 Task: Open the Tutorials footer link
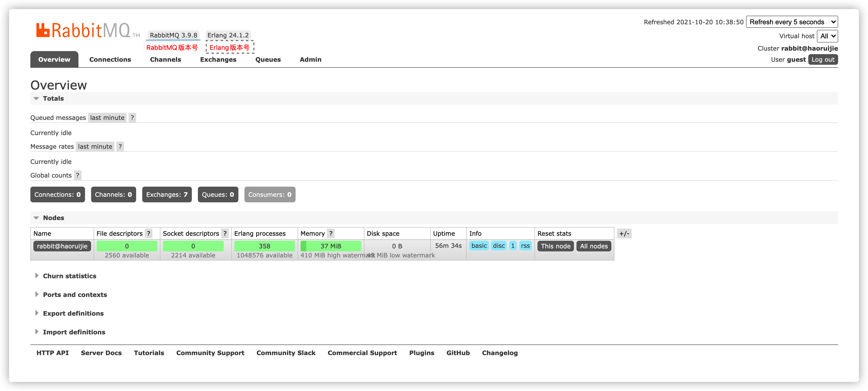point(149,353)
